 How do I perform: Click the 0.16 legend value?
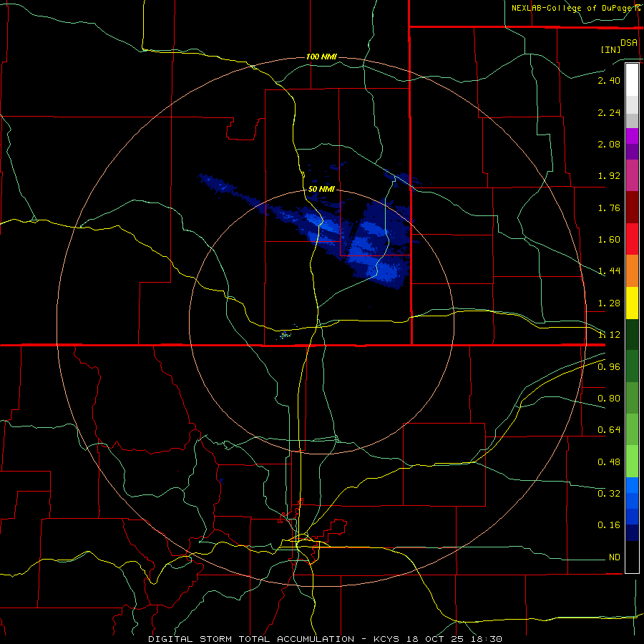tap(609, 525)
